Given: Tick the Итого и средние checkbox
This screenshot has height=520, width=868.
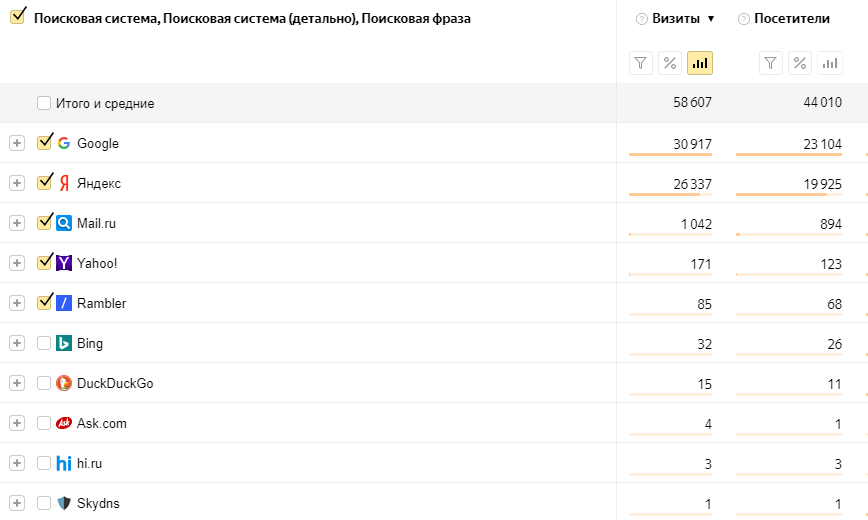Looking at the screenshot, I should pyautogui.click(x=44, y=103).
